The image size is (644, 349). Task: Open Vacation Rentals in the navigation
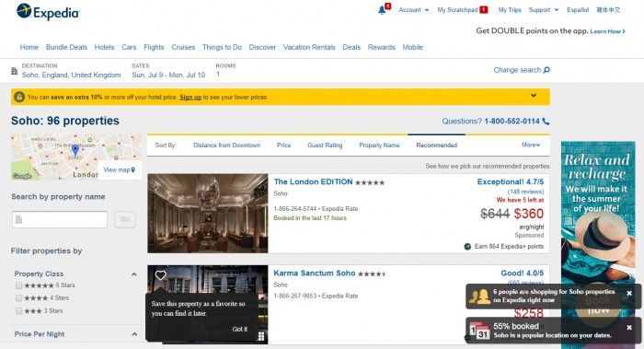(309, 47)
